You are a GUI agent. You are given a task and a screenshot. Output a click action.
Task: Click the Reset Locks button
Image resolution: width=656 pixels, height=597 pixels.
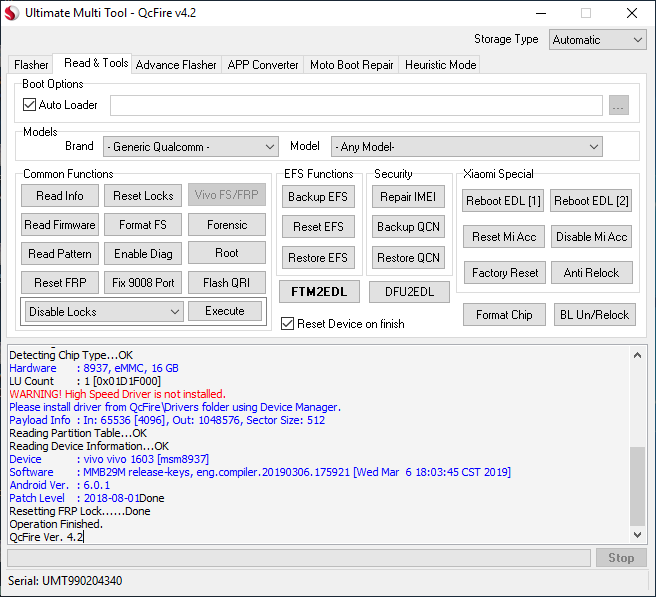(143, 196)
